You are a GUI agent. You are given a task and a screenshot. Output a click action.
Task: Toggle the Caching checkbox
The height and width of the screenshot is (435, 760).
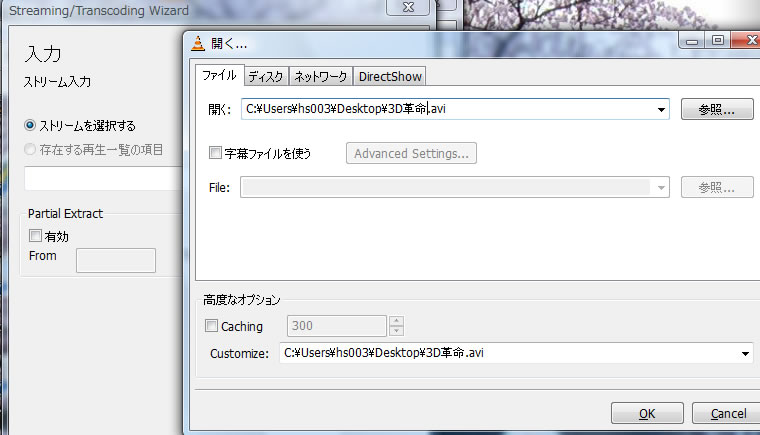pyautogui.click(x=211, y=325)
